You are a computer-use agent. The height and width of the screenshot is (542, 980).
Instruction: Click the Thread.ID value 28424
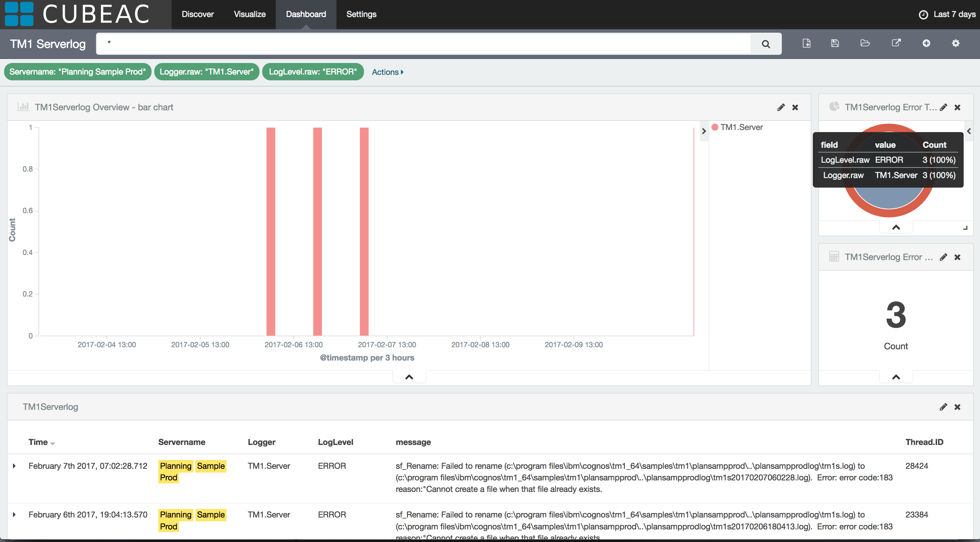click(916, 465)
